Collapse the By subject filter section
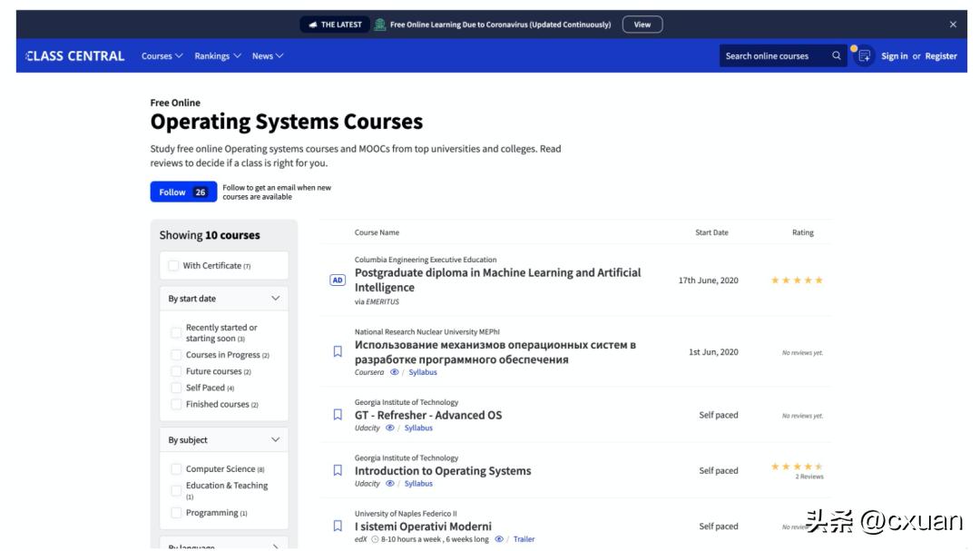The height and width of the screenshot is (551, 980). (276, 440)
